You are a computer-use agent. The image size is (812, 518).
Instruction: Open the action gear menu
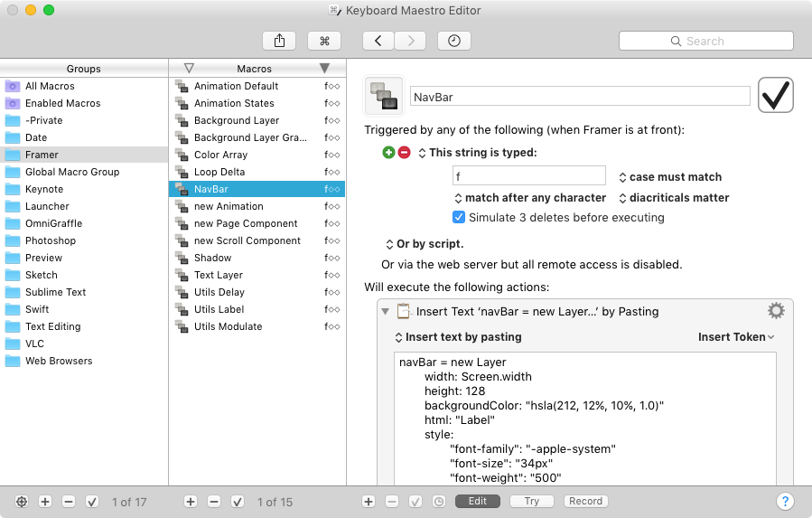[x=776, y=311]
